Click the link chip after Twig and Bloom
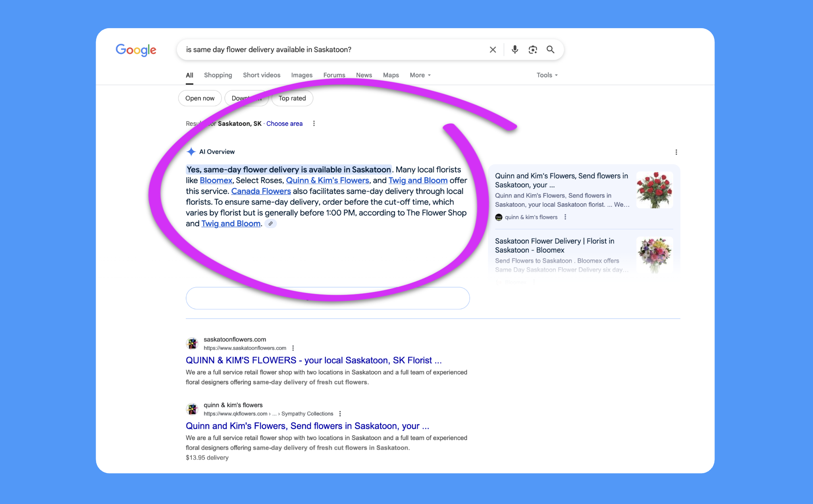The height and width of the screenshot is (504, 813). (271, 224)
